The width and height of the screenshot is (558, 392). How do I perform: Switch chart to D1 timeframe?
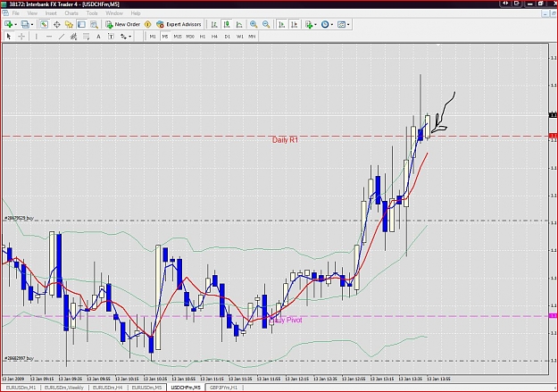[227, 37]
